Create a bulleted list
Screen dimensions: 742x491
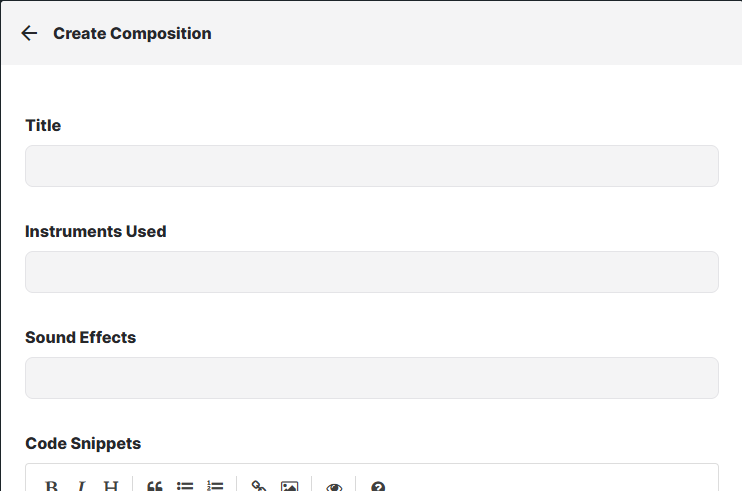185,486
